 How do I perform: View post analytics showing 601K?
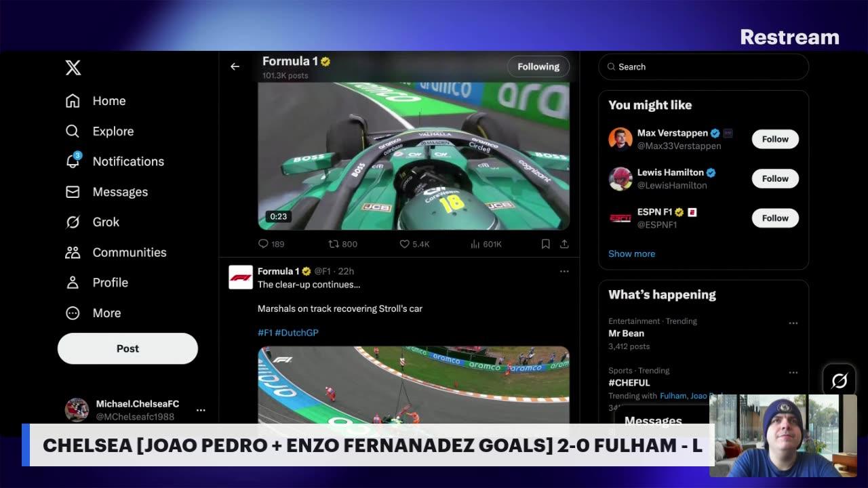(485, 244)
